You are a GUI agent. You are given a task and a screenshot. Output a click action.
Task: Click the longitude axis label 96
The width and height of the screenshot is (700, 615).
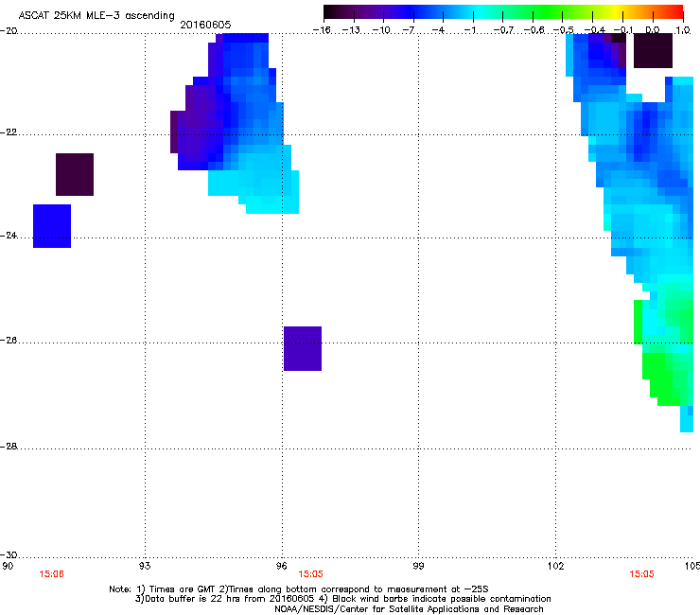(x=282, y=567)
